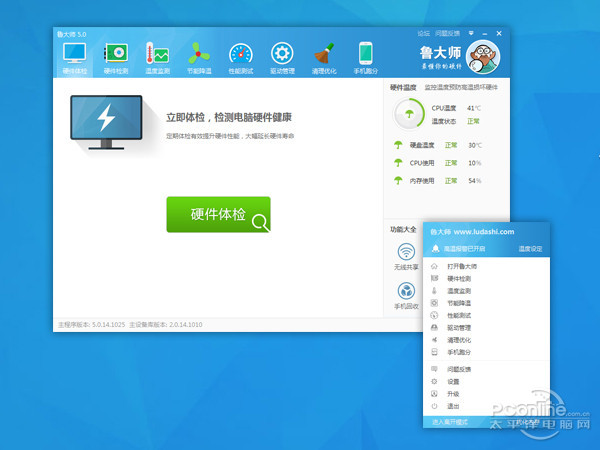600x450 pixels.
Task: Select 退出 in tray menu
Action: click(x=453, y=406)
